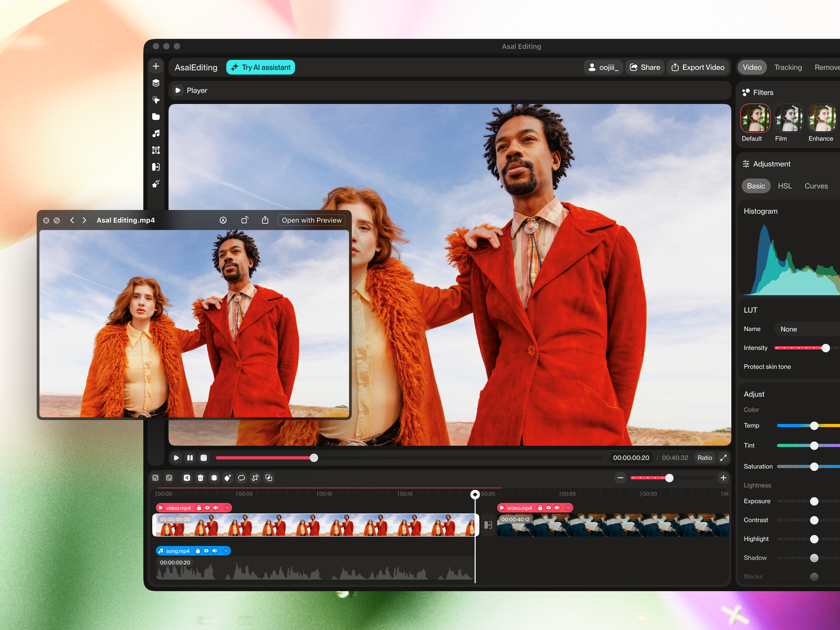The height and width of the screenshot is (630, 840).
Task: Select the Text tool in sidebar
Action: [x=156, y=150]
